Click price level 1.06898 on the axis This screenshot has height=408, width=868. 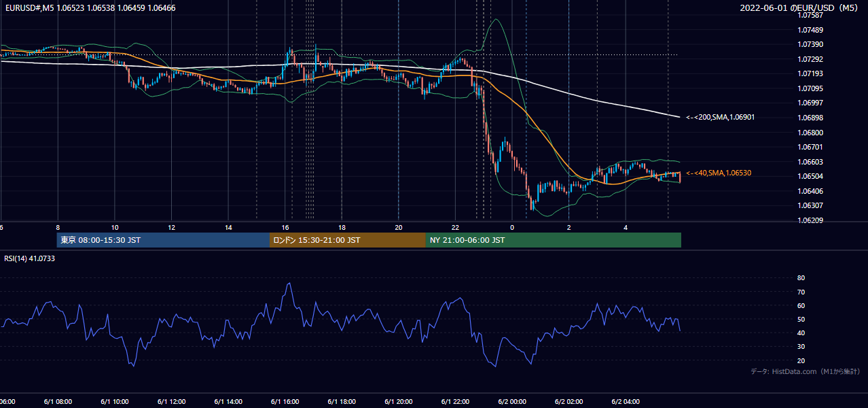[x=810, y=118]
